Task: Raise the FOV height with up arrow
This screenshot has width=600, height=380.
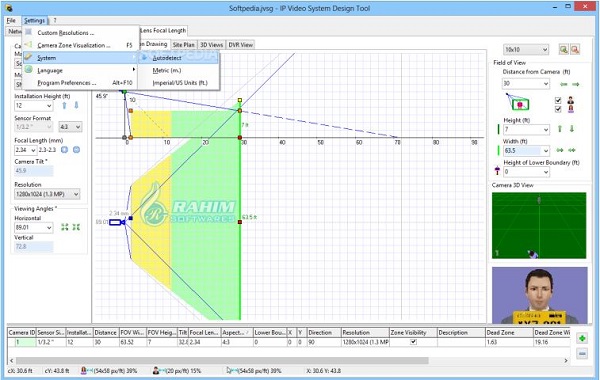Action: point(560,129)
